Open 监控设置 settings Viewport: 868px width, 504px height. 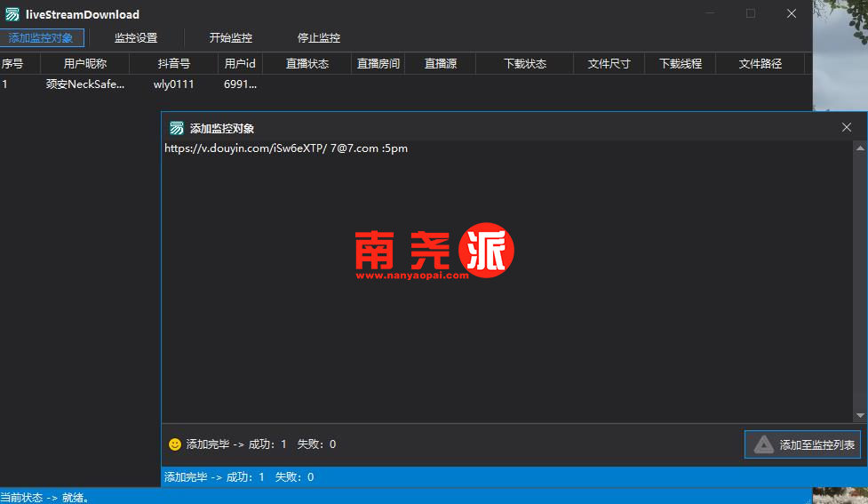coord(136,37)
